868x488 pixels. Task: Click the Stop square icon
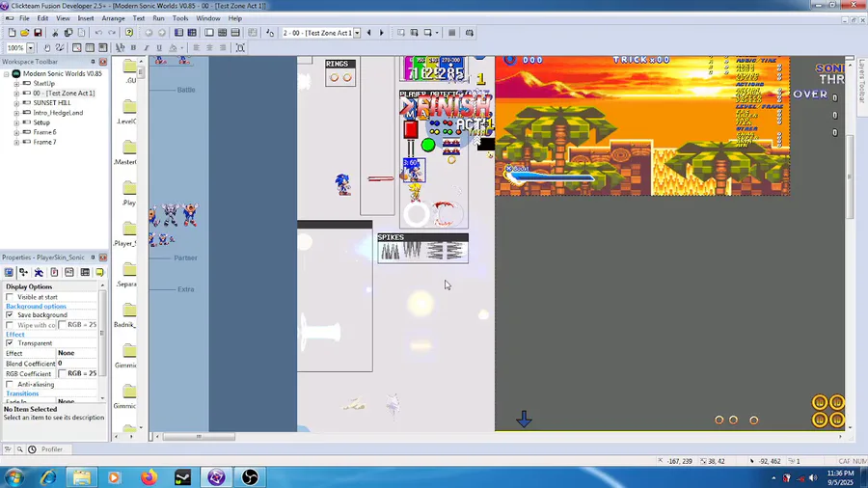pos(451,33)
